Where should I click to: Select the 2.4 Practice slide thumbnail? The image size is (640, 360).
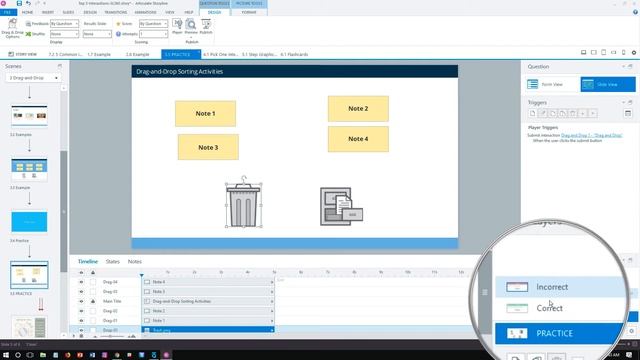coord(29,222)
